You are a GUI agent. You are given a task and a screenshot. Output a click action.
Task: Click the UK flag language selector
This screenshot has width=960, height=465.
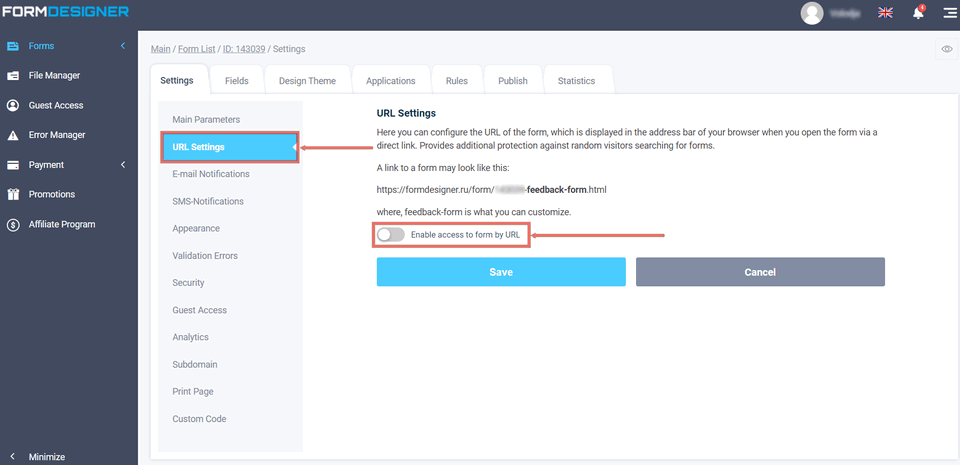[885, 13]
